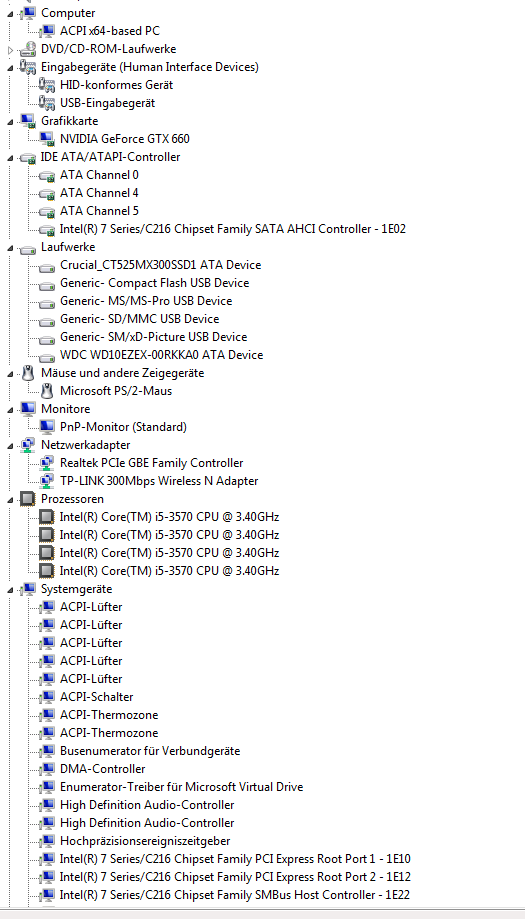Click the USB-Eingabegerät device icon
Viewport: 525px width, 919px height.
pyautogui.click(x=47, y=103)
